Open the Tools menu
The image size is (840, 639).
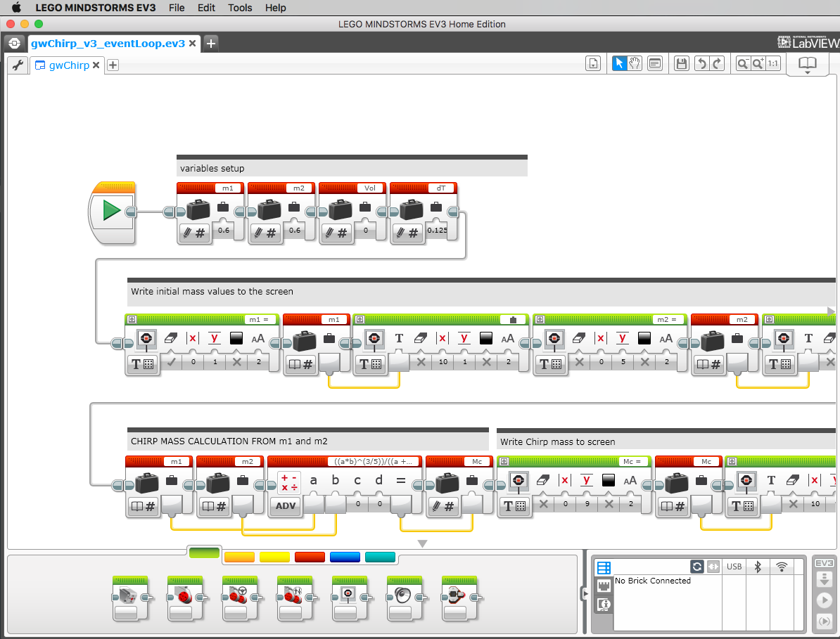point(240,8)
